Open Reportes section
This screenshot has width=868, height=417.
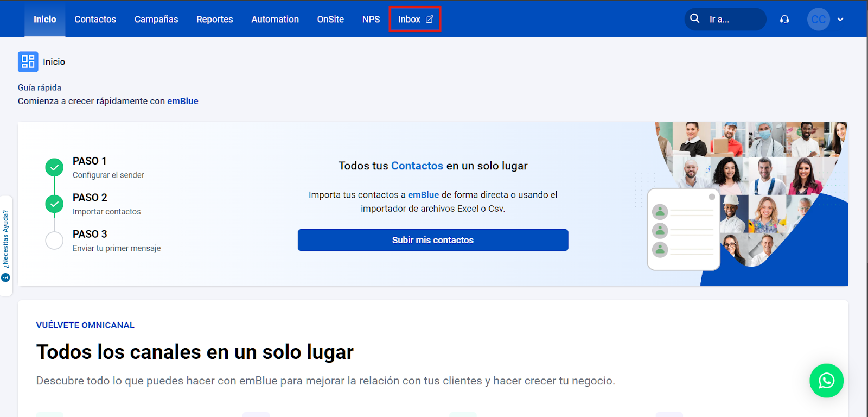(215, 19)
